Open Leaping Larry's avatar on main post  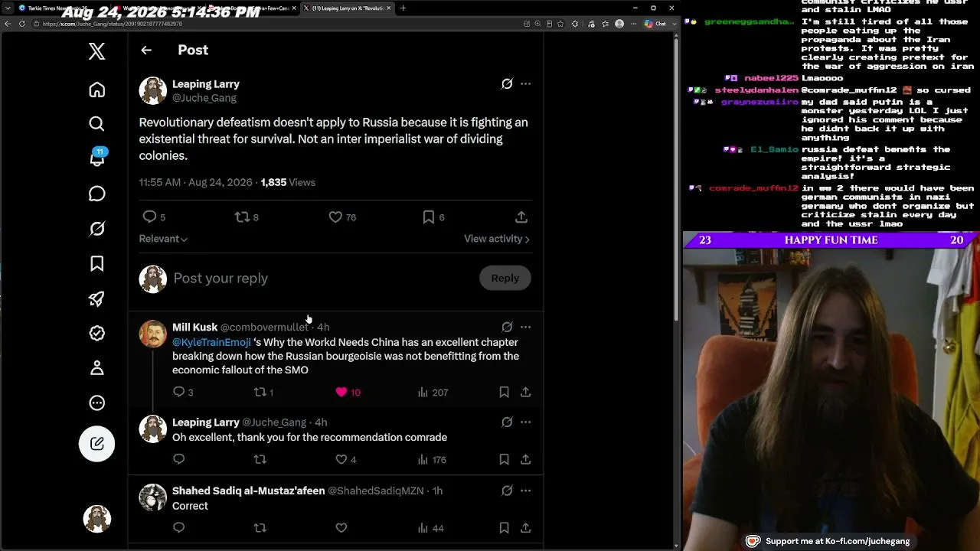(x=152, y=90)
